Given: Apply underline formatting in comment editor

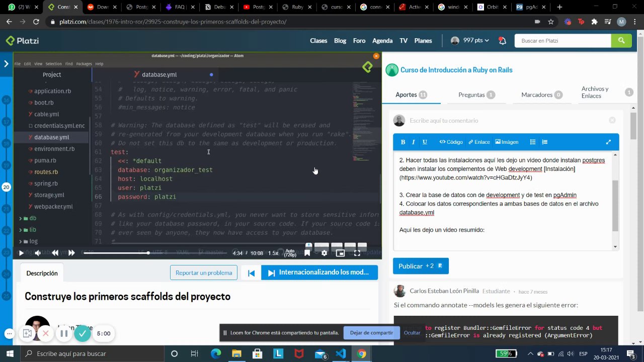Looking at the screenshot, I should 425,142.
